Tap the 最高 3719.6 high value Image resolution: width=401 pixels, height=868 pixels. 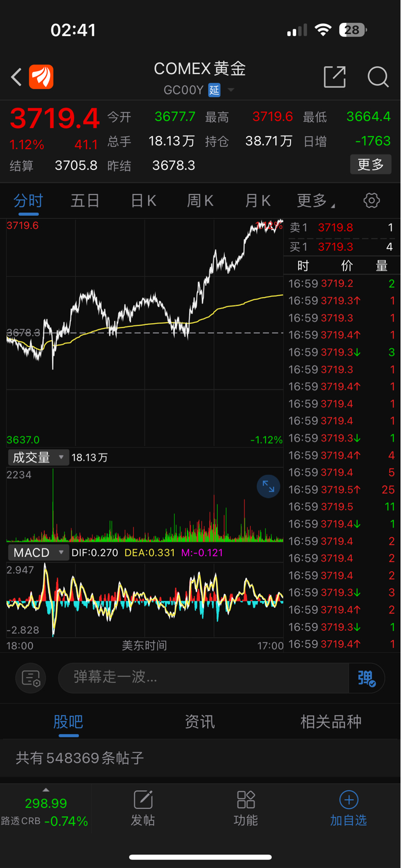pyautogui.click(x=273, y=116)
